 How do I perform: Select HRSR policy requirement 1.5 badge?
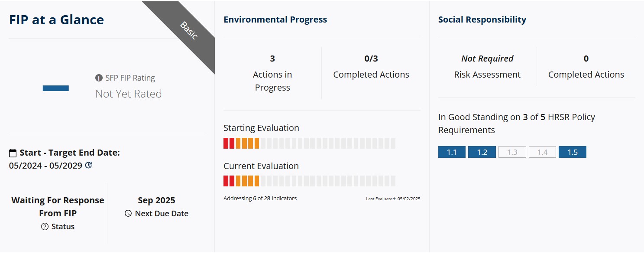[x=573, y=152]
